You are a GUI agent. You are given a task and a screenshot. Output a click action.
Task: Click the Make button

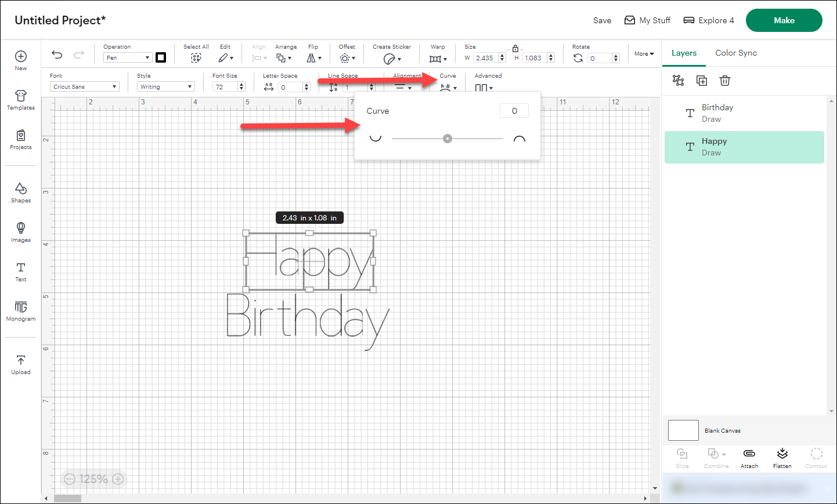(x=784, y=20)
